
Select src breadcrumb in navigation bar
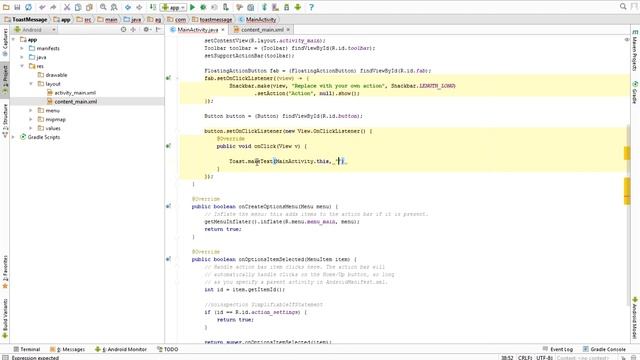coord(84,19)
